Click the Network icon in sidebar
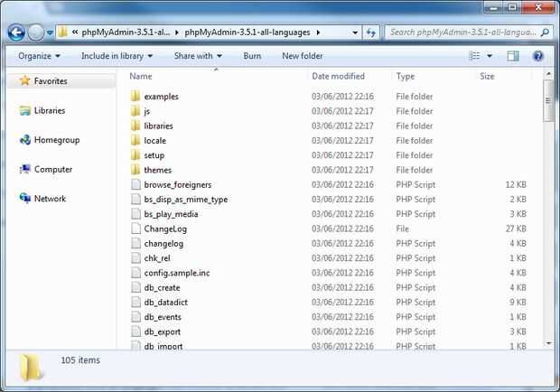Viewport: 560px width, 392px height. (25, 198)
